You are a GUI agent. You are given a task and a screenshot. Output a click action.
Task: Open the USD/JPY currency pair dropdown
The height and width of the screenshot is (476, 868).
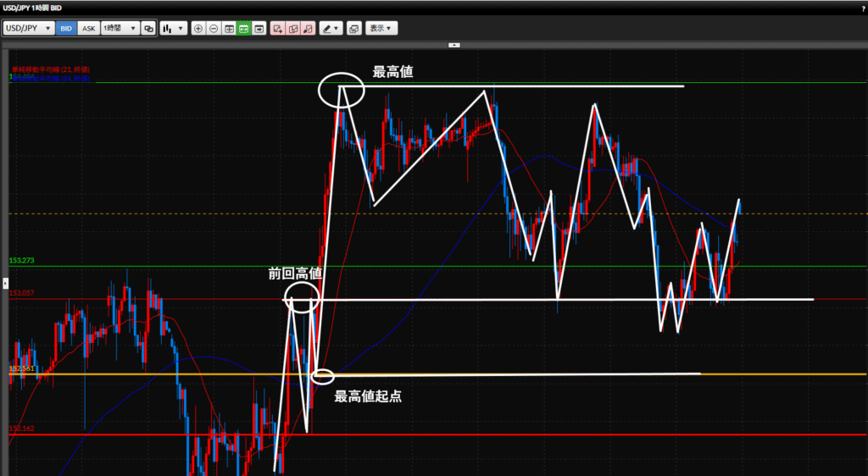(x=28, y=28)
